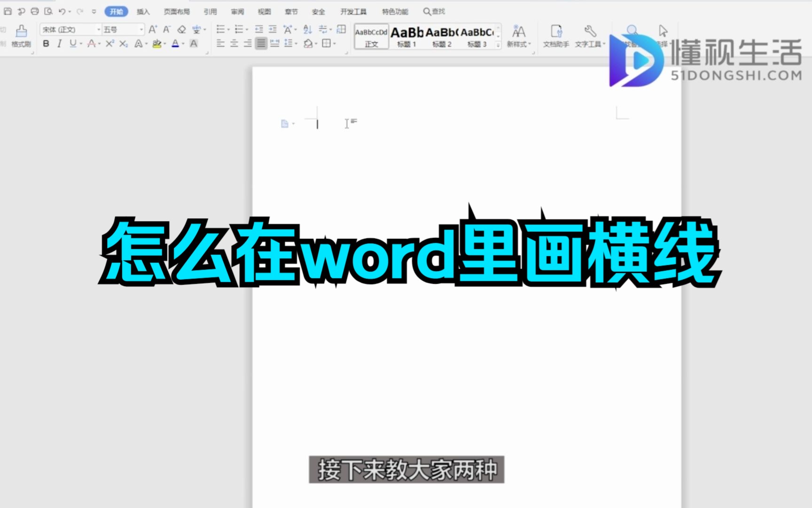Open the 开发工具 Developer Tools tab
Viewport: 812px width, 508px height.
353,11
